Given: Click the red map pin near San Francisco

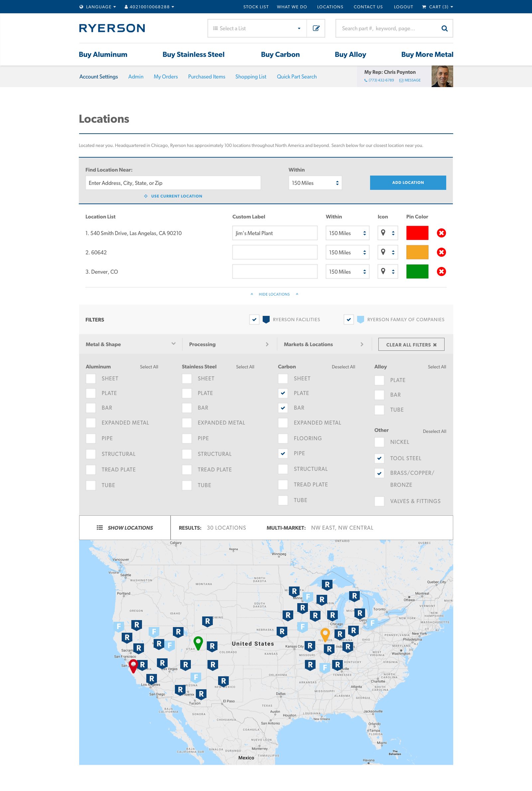Looking at the screenshot, I should 133,666.
